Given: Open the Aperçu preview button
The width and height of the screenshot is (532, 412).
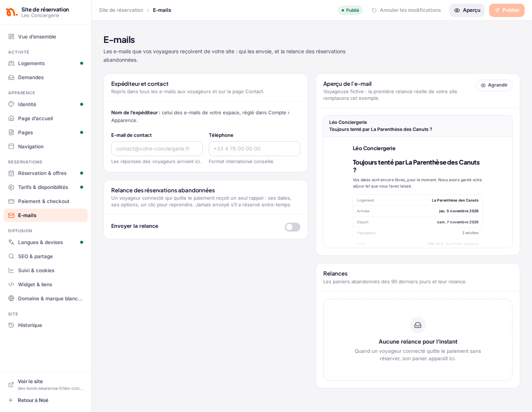Looking at the screenshot, I should tap(467, 10).
